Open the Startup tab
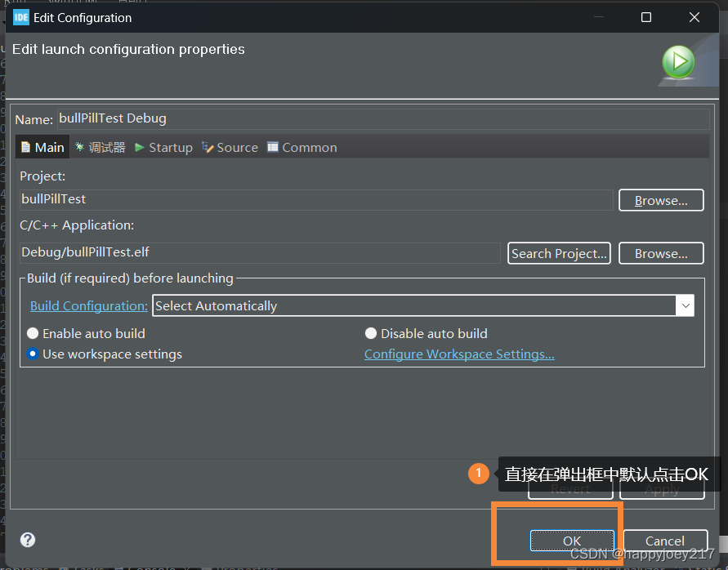This screenshot has height=570, width=728. [163, 147]
